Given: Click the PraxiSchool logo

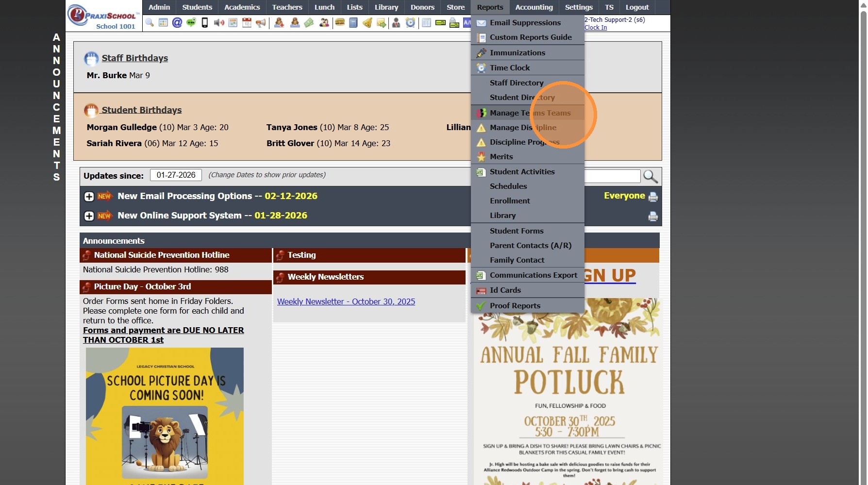Looking at the screenshot, I should pos(104,17).
